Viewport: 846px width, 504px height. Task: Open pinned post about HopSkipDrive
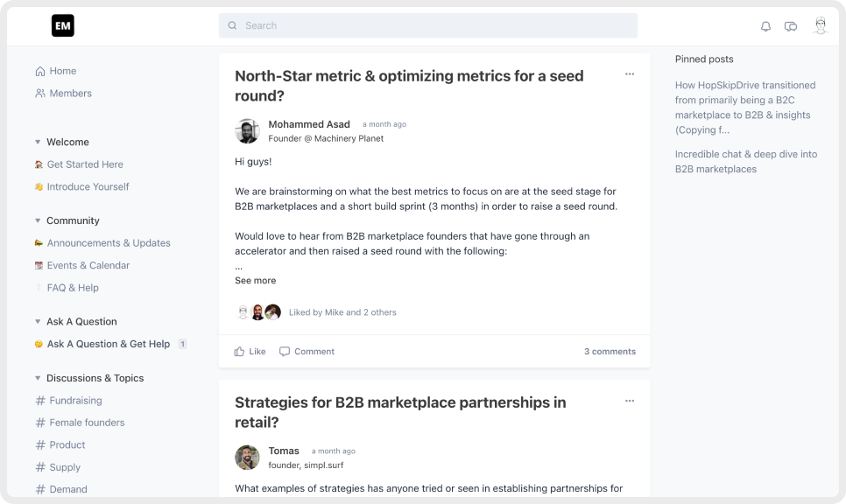tap(745, 108)
